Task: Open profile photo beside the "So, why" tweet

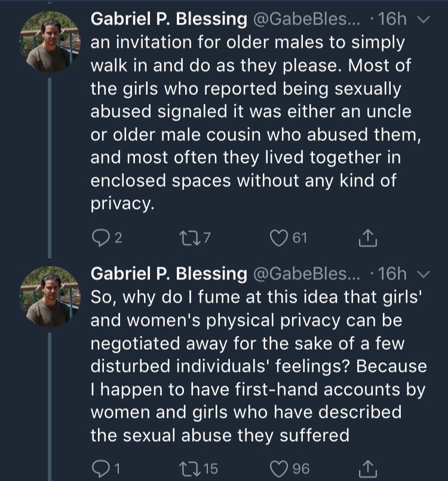Action: (x=49, y=295)
